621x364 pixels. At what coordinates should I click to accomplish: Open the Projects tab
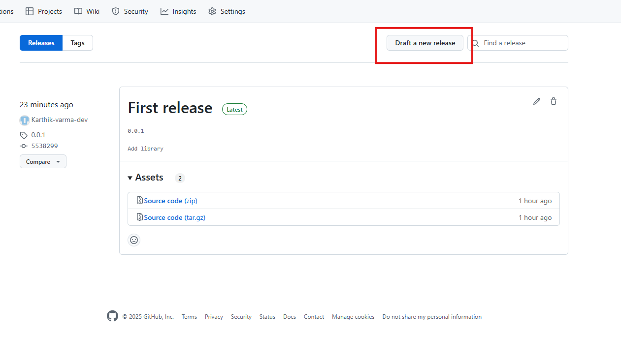(43, 11)
